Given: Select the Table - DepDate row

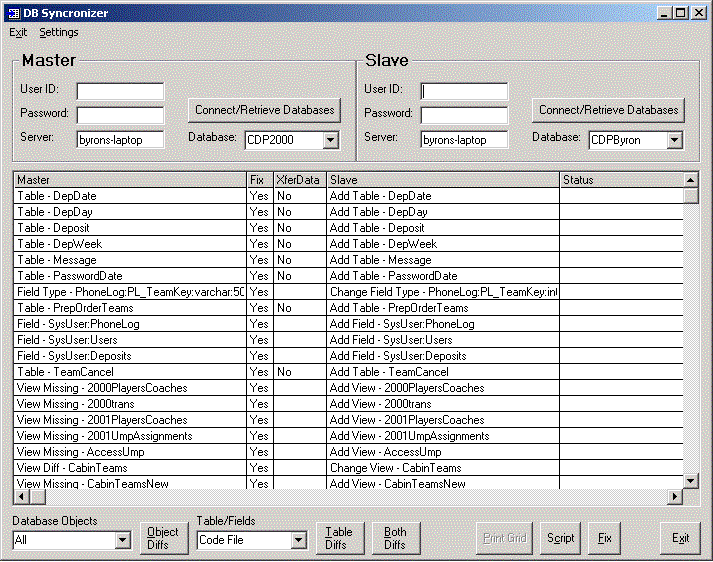Looking at the screenshot, I should (130, 196).
